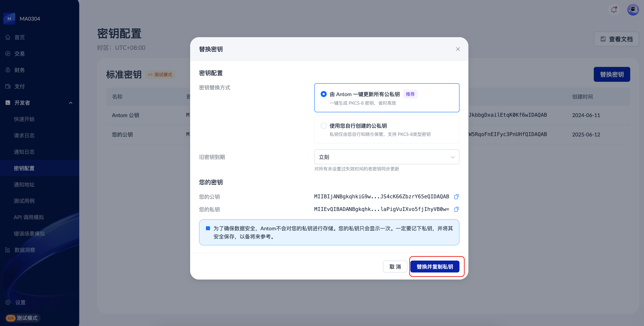Image resolution: width=644 pixels, height=326 pixels.
Task: Open the MA0304 merchant switcher
Action: [x=30, y=19]
